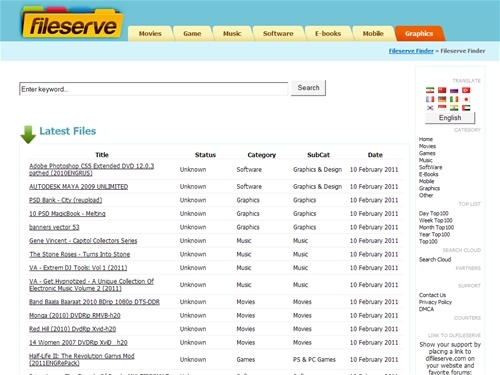Image resolution: width=500 pixels, height=375 pixels.
Task: Open the Month Top100 list
Action: point(436,227)
